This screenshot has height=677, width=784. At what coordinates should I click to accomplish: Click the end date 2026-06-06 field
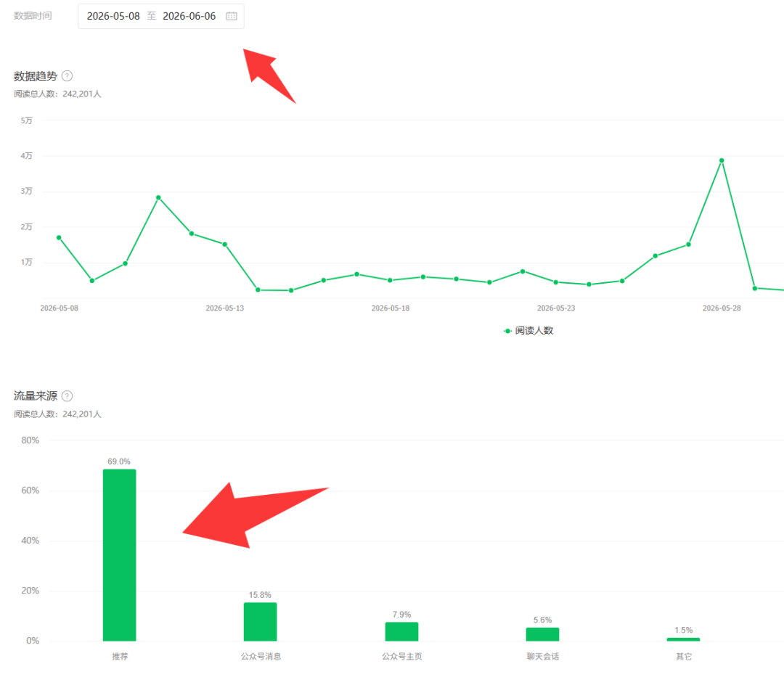pyautogui.click(x=189, y=16)
